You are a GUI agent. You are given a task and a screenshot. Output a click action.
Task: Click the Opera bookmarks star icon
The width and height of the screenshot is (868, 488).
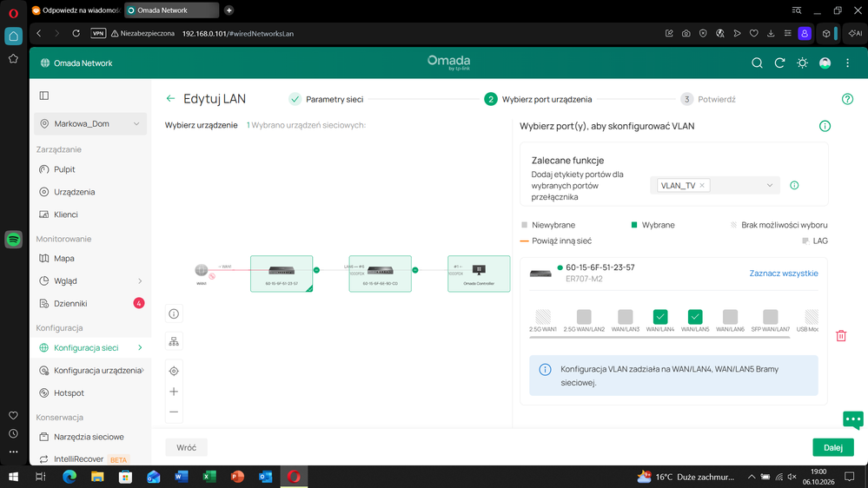click(x=13, y=59)
